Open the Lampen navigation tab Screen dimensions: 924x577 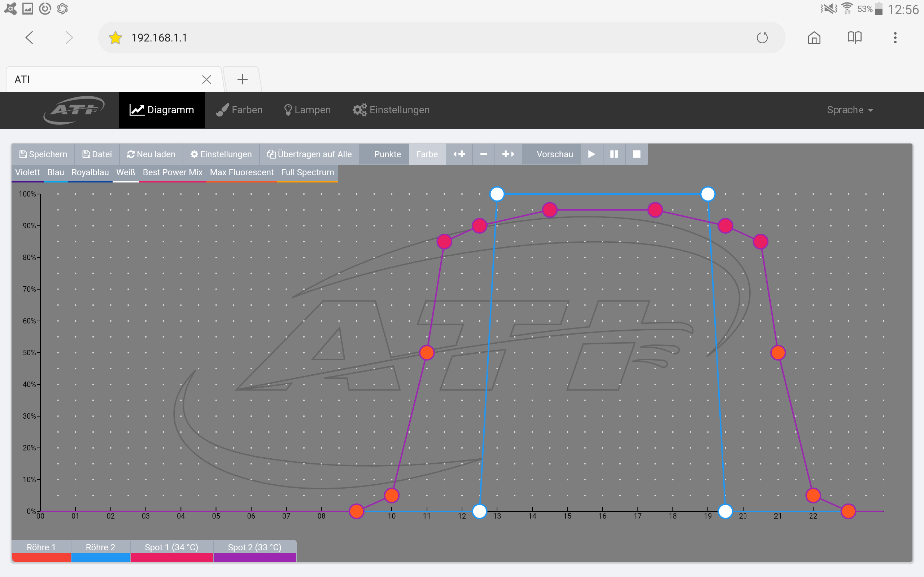[x=308, y=110]
